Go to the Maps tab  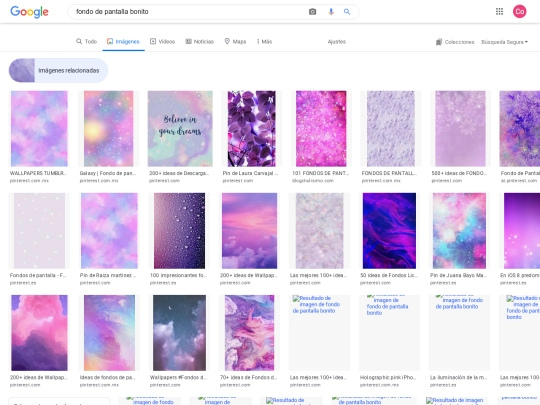click(x=235, y=41)
